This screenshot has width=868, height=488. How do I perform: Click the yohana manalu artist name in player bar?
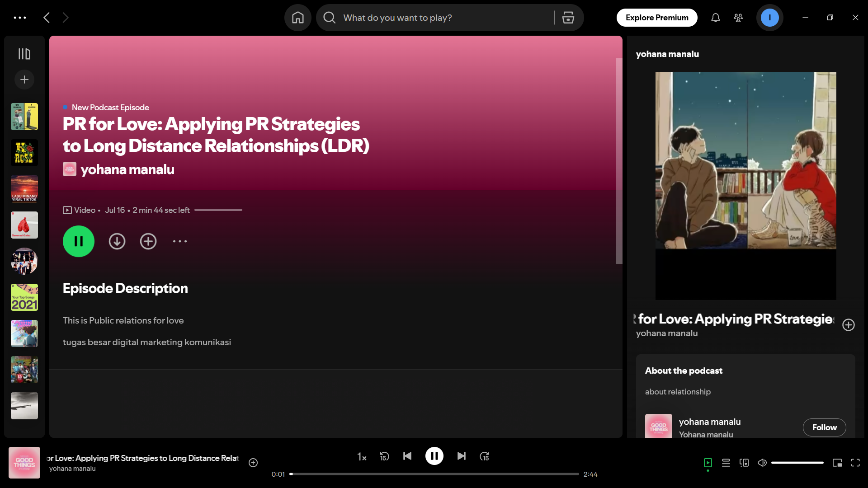tap(72, 469)
